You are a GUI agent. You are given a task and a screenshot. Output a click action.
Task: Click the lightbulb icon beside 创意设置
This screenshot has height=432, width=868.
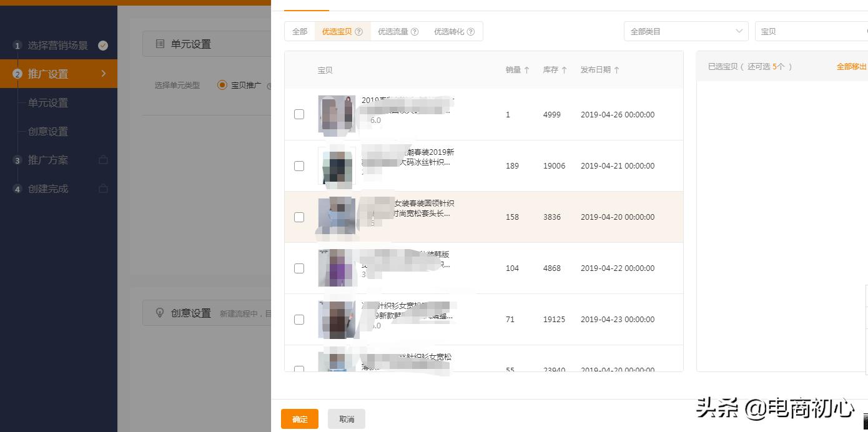pos(160,312)
